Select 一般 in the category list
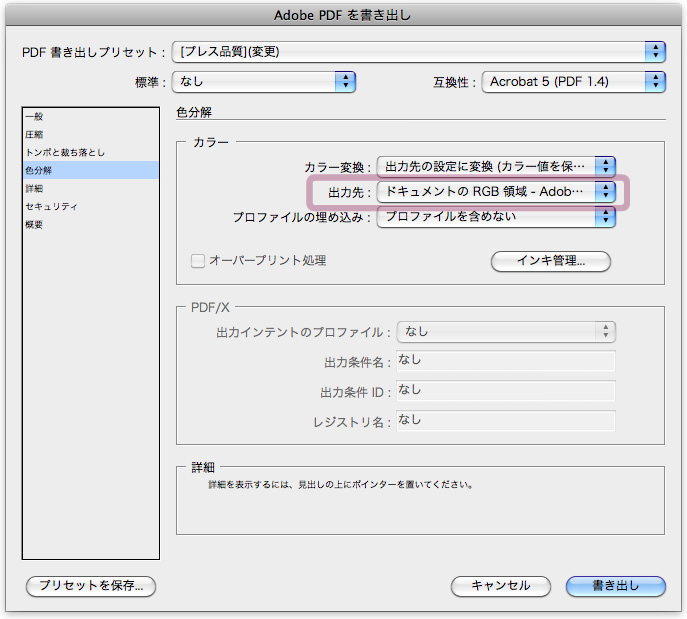 point(91,117)
